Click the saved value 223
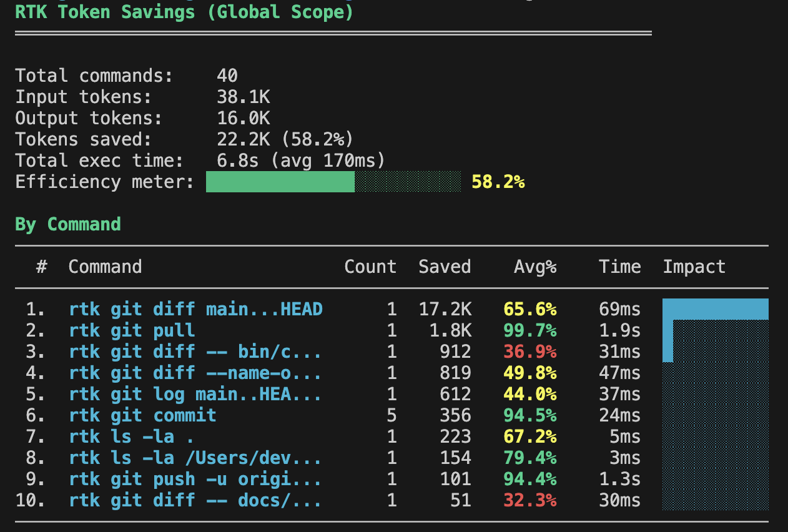 tap(455, 436)
